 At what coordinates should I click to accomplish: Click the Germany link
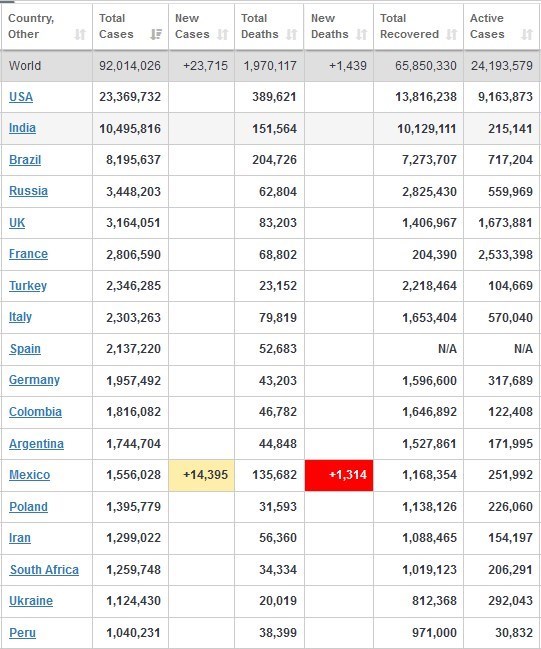pos(34,380)
